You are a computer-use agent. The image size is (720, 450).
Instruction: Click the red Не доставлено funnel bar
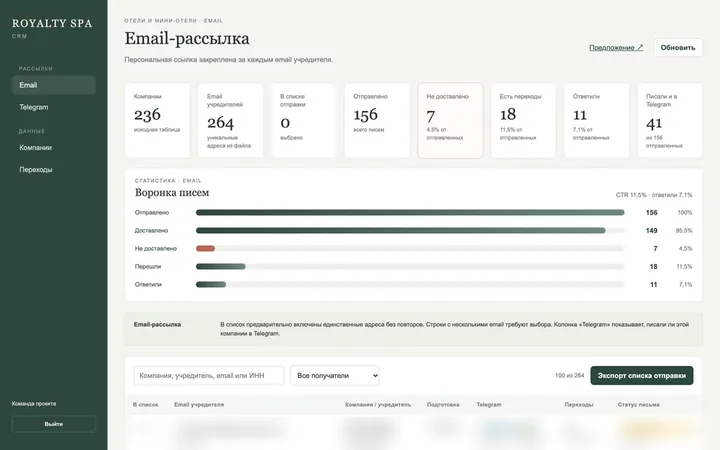coord(205,248)
